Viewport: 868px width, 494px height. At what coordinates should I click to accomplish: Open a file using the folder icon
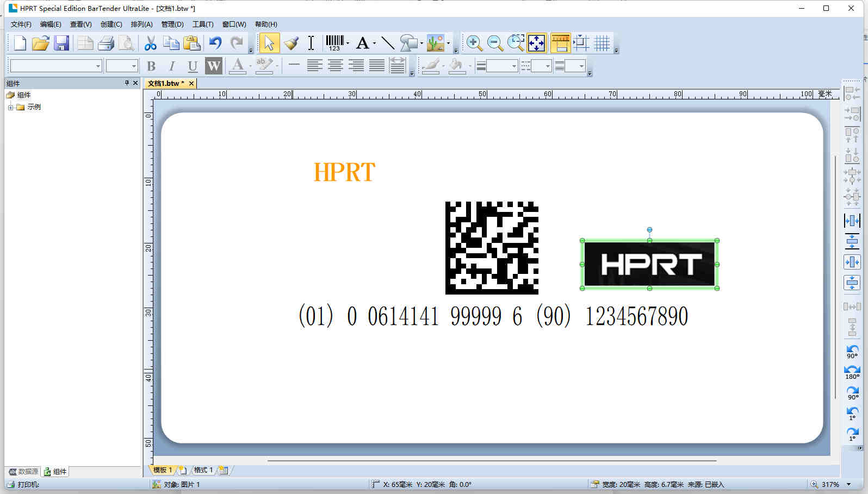40,43
